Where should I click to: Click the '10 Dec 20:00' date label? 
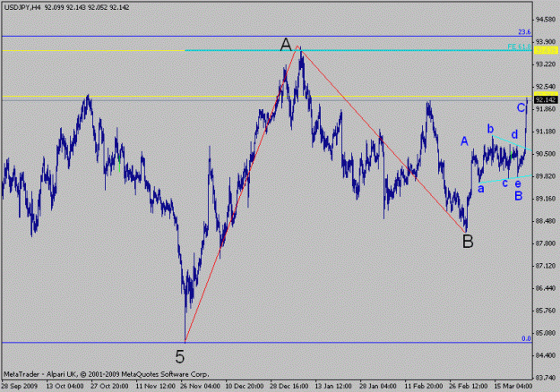click(245, 386)
